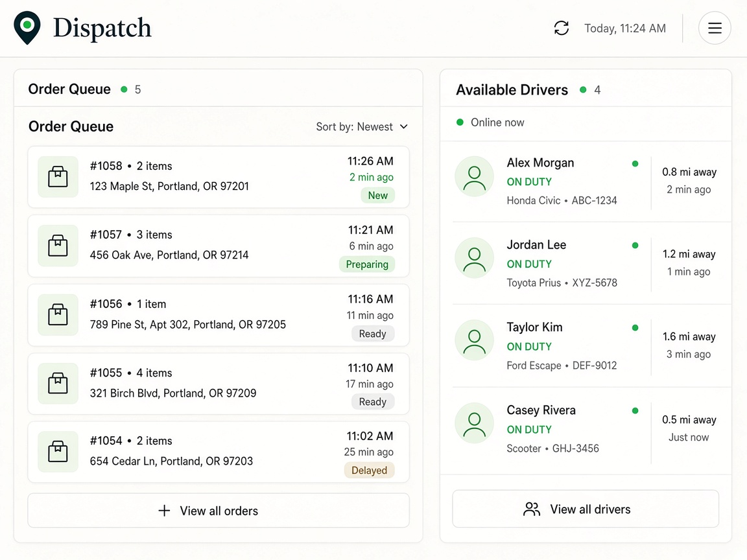Image resolution: width=747 pixels, height=560 pixels.
Task: Click the package icon for order #1054
Action: [x=58, y=451]
